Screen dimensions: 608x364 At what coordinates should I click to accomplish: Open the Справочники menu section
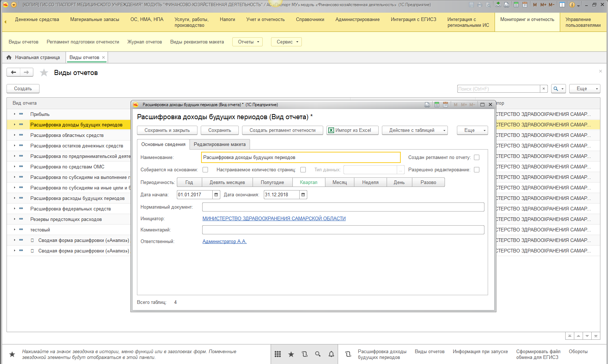[310, 20]
